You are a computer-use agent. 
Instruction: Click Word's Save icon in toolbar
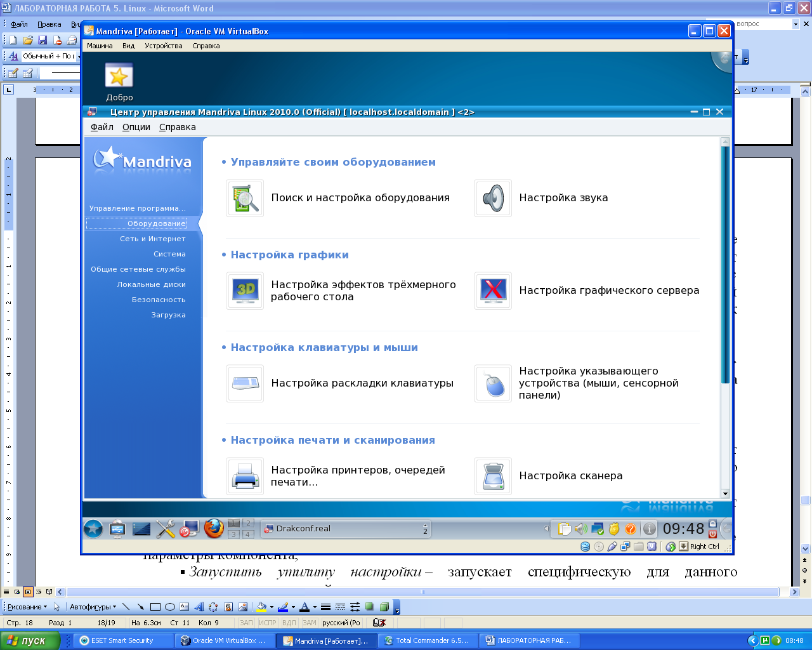click(x=43, y=40)
